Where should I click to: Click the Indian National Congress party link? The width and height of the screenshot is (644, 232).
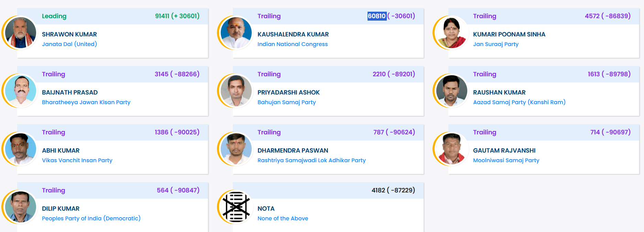[293, 44]
